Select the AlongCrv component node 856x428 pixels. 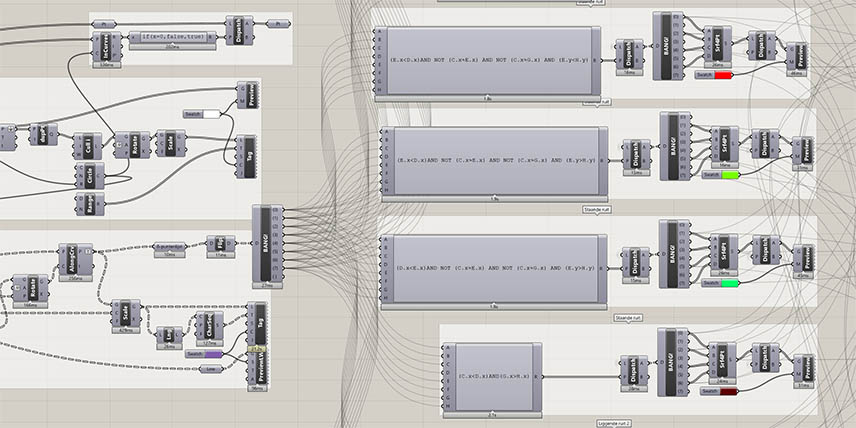(x=72, y=255)
